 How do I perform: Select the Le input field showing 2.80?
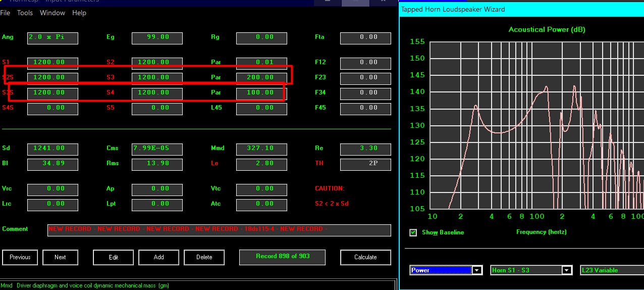pyautogui.click(x=261, y=164)
